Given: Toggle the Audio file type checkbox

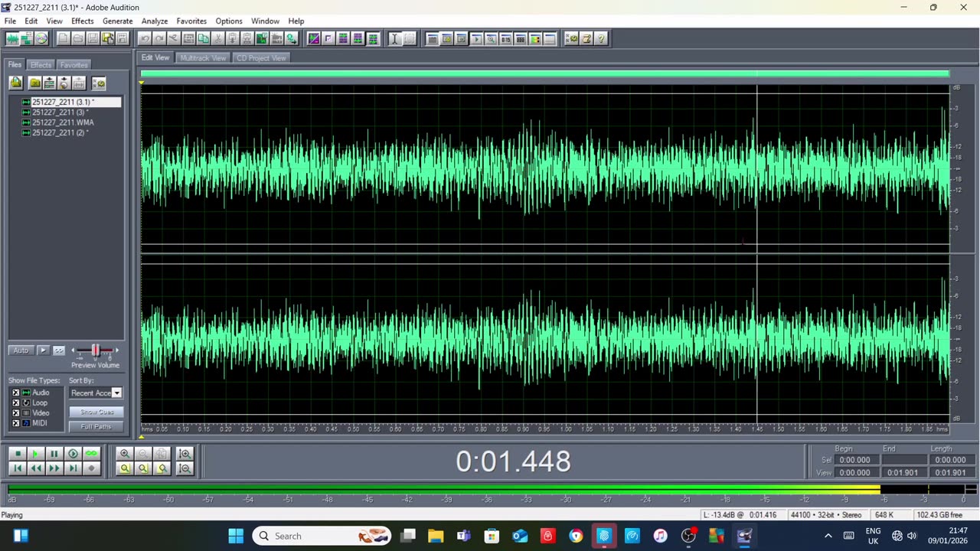Looking at the screenshot, I should click(15, 393).
